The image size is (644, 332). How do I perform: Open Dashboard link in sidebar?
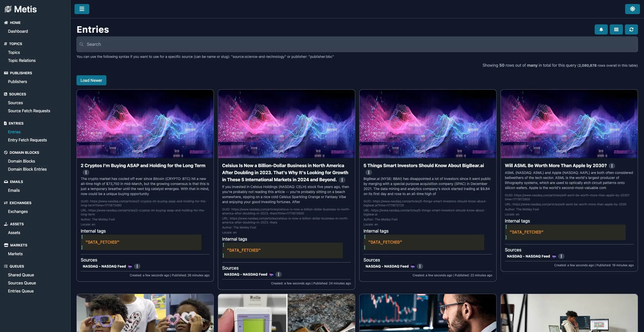(x=18, y=31)
